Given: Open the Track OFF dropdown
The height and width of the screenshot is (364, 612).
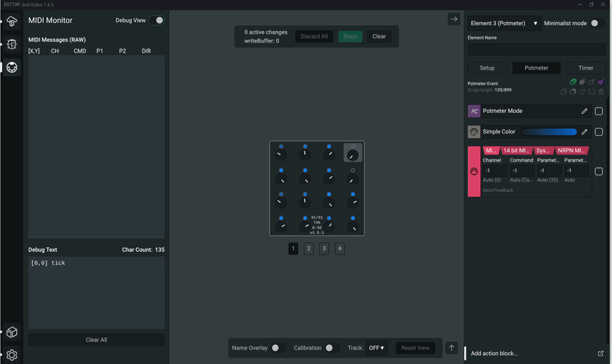Looking at the screenshot, I should [x=376, y=348].
